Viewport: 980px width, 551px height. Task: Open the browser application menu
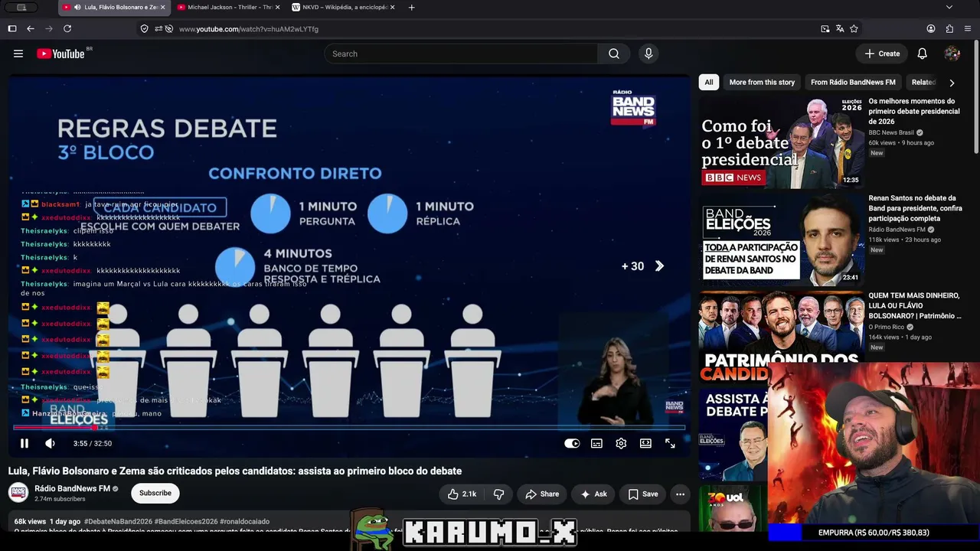pyautogui.click(x=968, y=29)
